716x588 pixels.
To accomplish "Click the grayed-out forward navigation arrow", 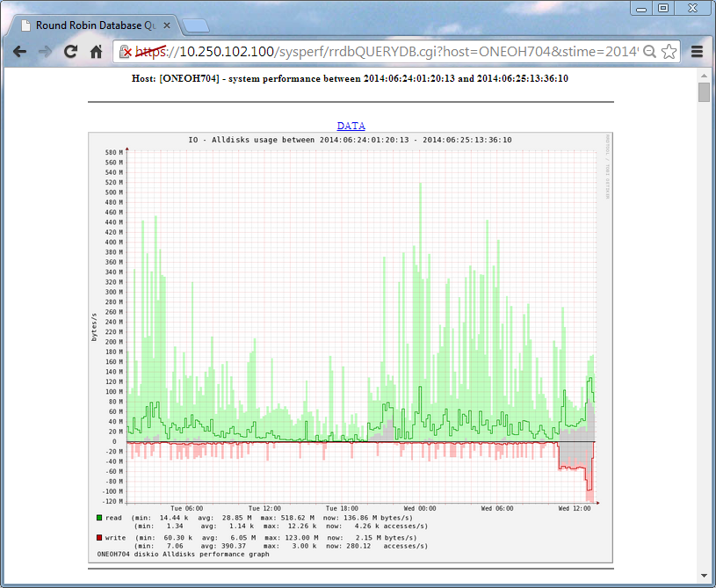I will (x=44, y=51).
